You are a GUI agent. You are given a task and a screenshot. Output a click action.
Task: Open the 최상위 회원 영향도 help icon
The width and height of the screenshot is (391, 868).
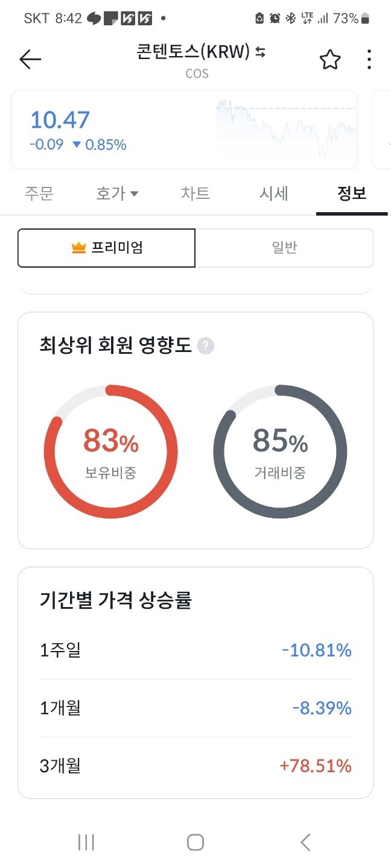coord(205,346)
